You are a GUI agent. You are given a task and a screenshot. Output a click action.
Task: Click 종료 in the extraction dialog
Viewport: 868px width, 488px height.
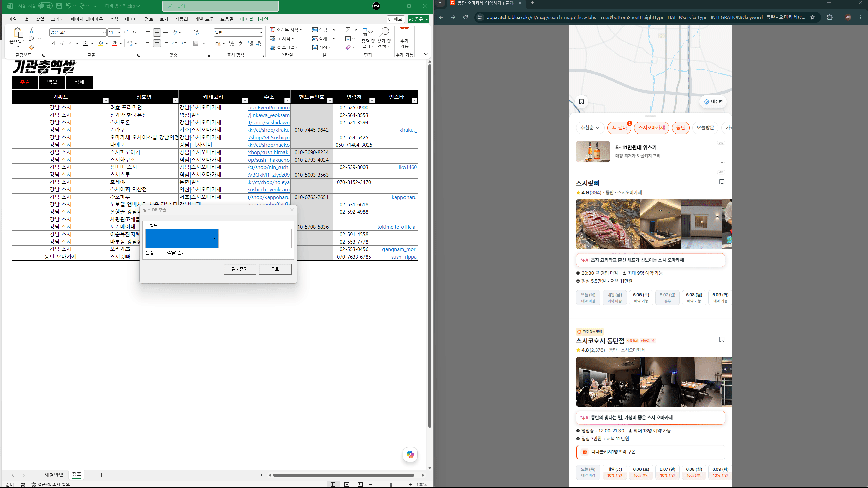pyautogui.click(x=275, y=269)
